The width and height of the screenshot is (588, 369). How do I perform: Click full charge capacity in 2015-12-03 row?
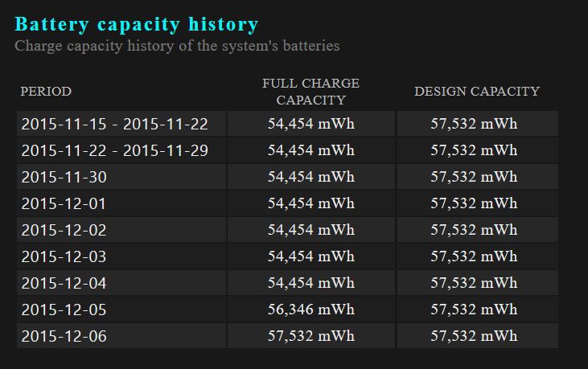coord(310,256)
